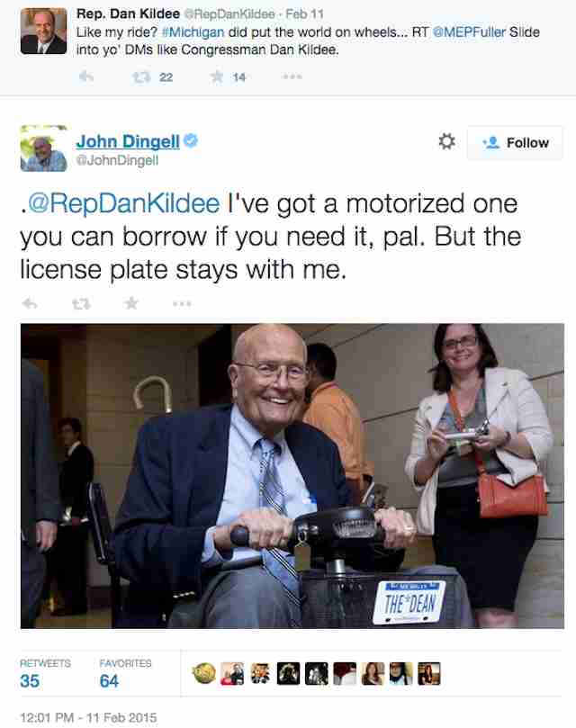Image resolution: width=576 pixels, height=728 pixels.
Task: View the 35 retweets list
Action: (x=45, y=673)
